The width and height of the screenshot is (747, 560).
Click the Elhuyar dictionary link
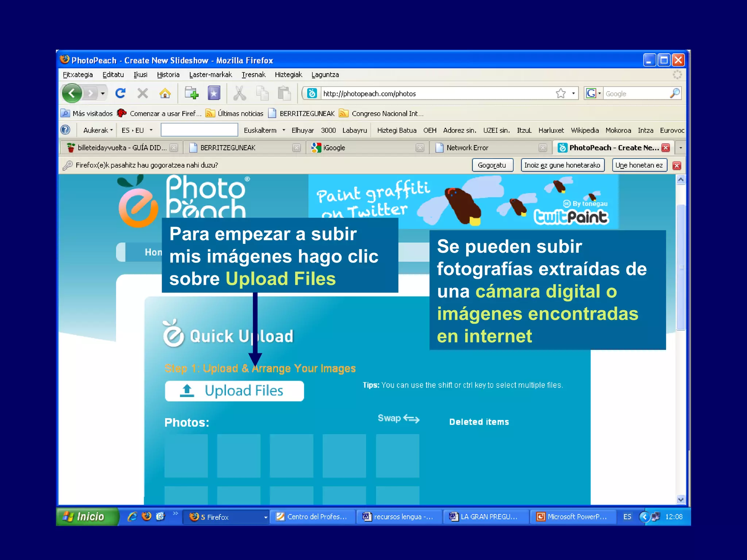[303, 130]
